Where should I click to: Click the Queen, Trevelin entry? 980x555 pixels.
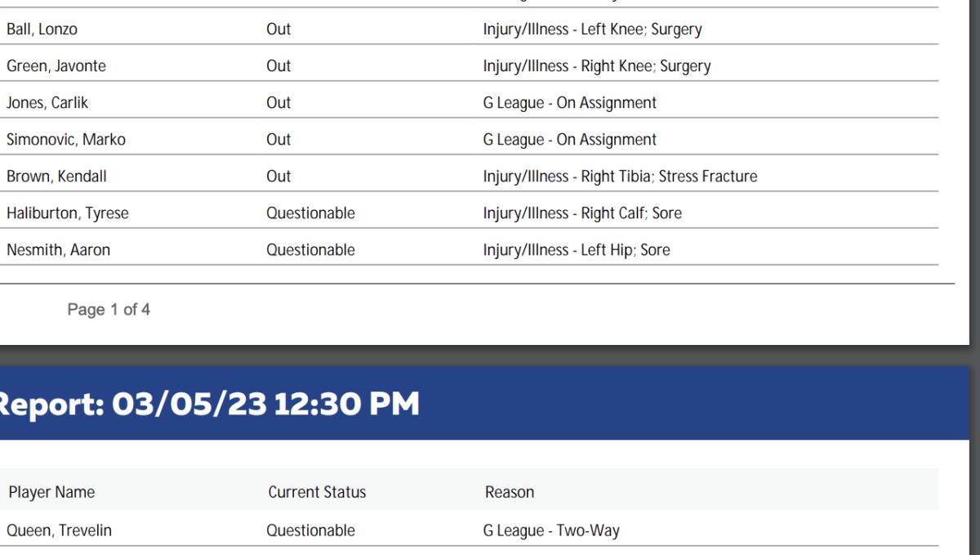point(60,530)
